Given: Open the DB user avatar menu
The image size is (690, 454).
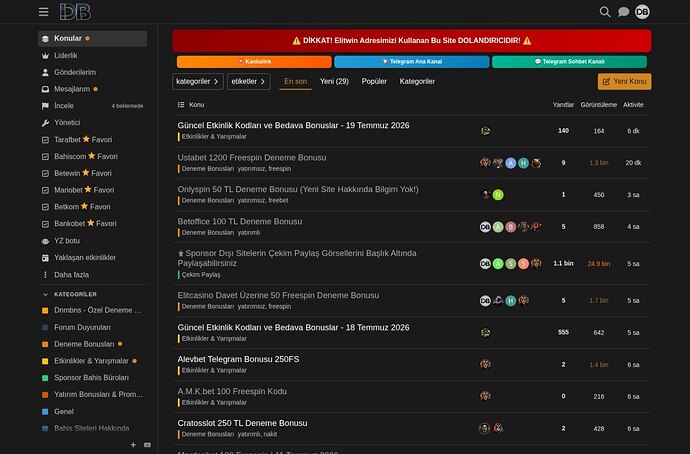Looking at the screenshot, I should pos(642,12).
